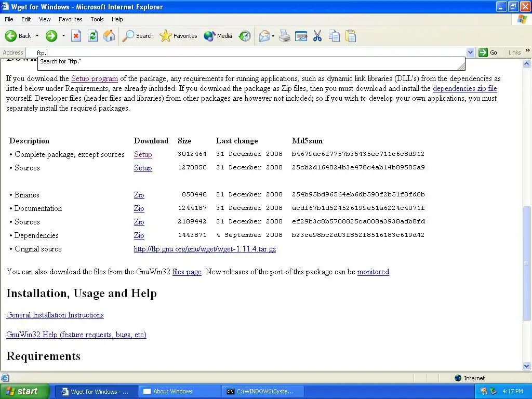Open General Installation Instructions link
The width and height of the screenshot is (532, 399).
55,315
